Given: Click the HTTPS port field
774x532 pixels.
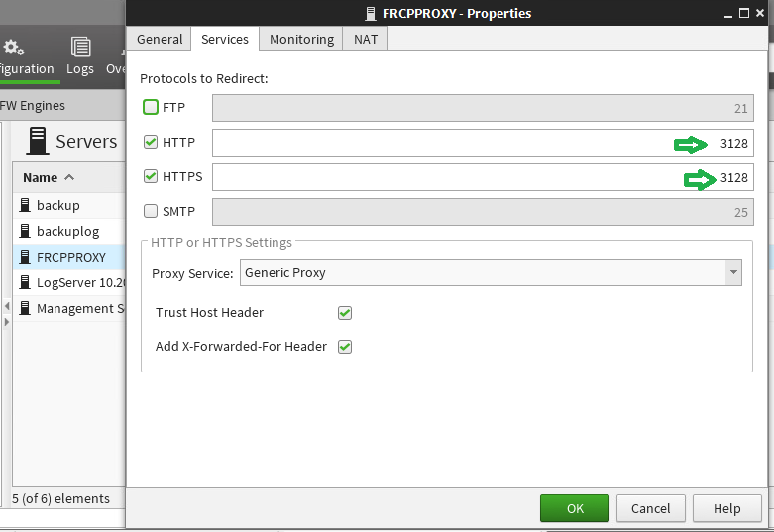Looking at the screenshot, I should 483,177.
